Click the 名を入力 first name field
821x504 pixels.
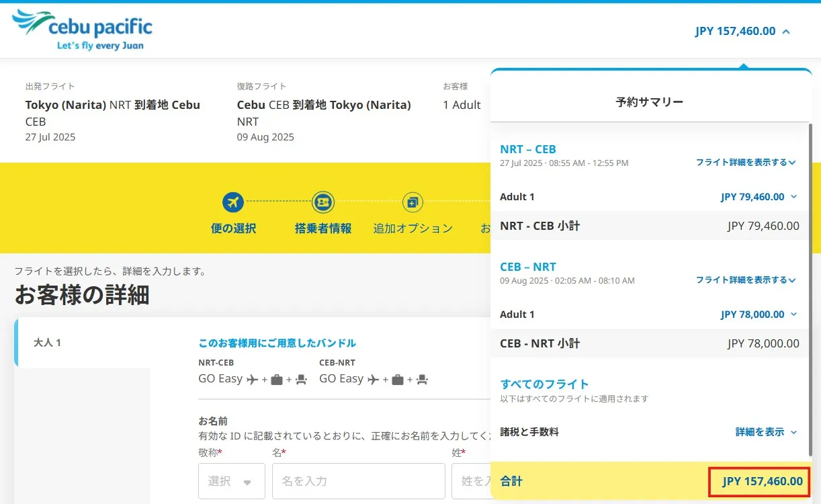(358, 480)
